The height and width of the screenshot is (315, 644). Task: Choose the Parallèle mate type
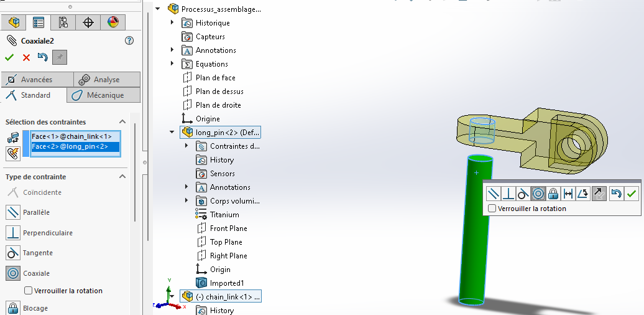28,212
